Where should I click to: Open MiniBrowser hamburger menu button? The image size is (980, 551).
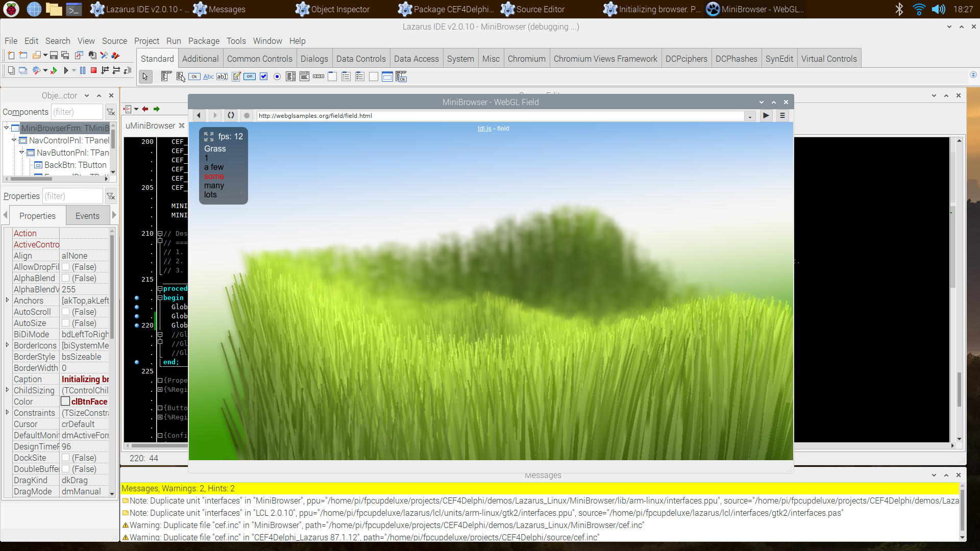tap(782, 115)
